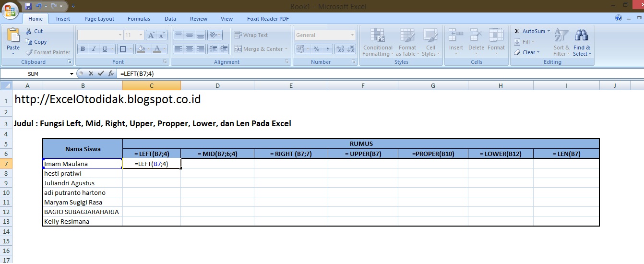Activate Format Painter
The width and height of the screenshot is (644, 264).
pyautogui.click(x=48, y=52)
